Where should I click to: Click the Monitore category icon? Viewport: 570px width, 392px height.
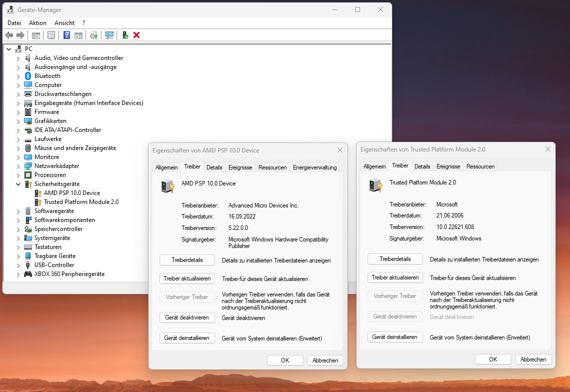pyautogui.click(x=28, y=157)
